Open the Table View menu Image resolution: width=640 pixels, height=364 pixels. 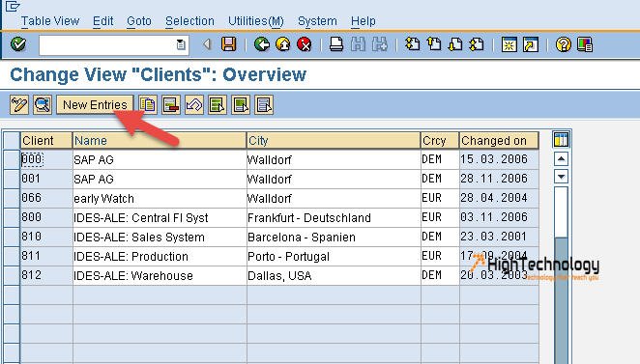pos(50,21)
